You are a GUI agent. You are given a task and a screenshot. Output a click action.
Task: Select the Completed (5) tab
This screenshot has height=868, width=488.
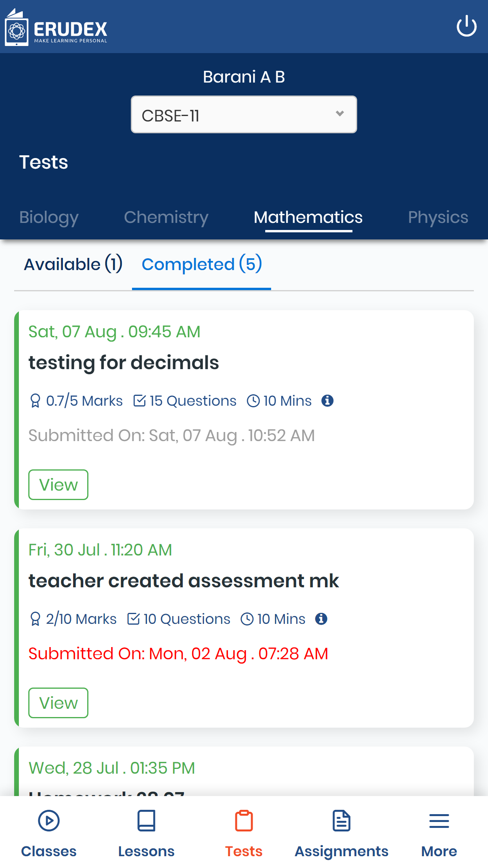(202, 264)
